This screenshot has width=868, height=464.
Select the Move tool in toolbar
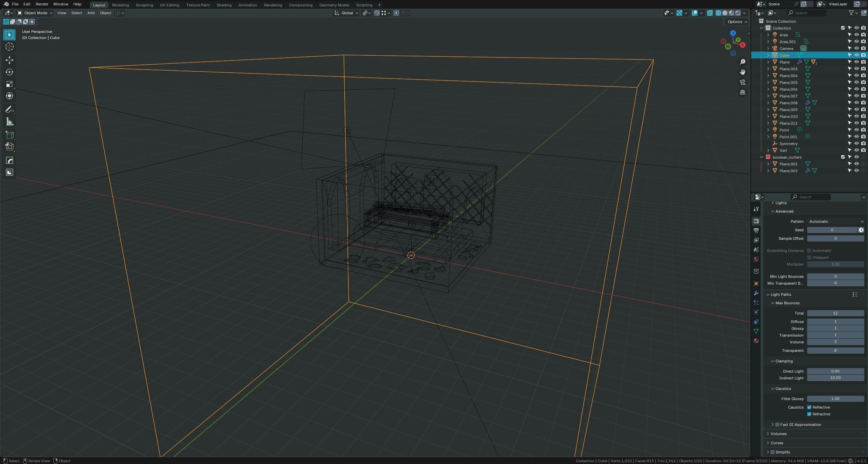pyautogui.click(x=9, y=60)
